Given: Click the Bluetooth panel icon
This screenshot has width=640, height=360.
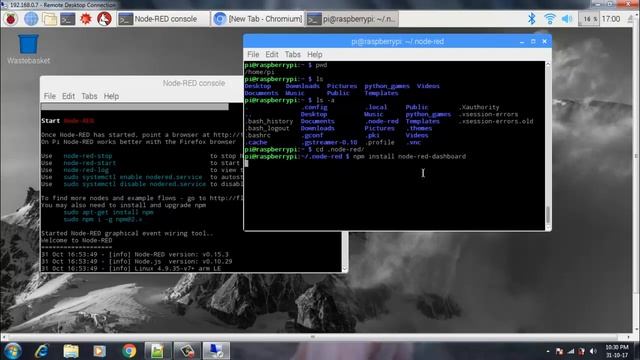Looking at the screenshot, I should tap(531, 19).
